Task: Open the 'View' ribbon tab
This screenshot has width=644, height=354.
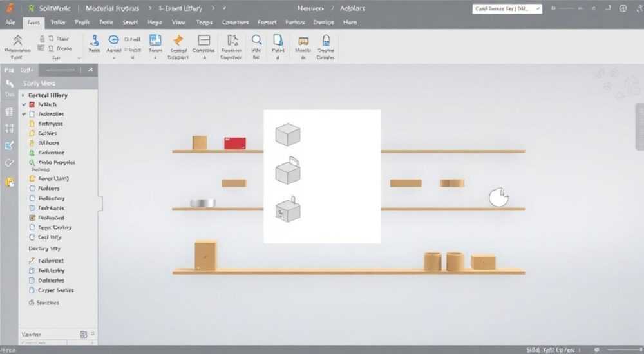Action: coord(178,22)
